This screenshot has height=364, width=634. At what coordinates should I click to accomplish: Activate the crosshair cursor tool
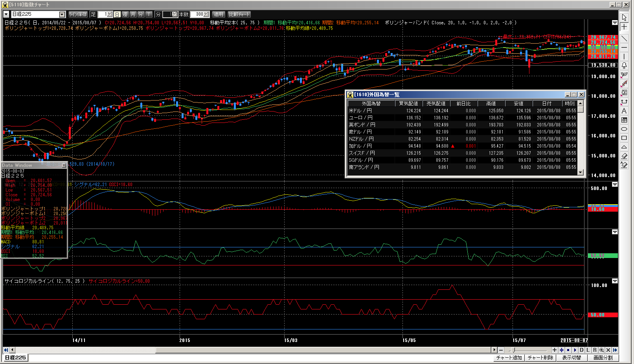pyautogui.click(x=624, y=27)
